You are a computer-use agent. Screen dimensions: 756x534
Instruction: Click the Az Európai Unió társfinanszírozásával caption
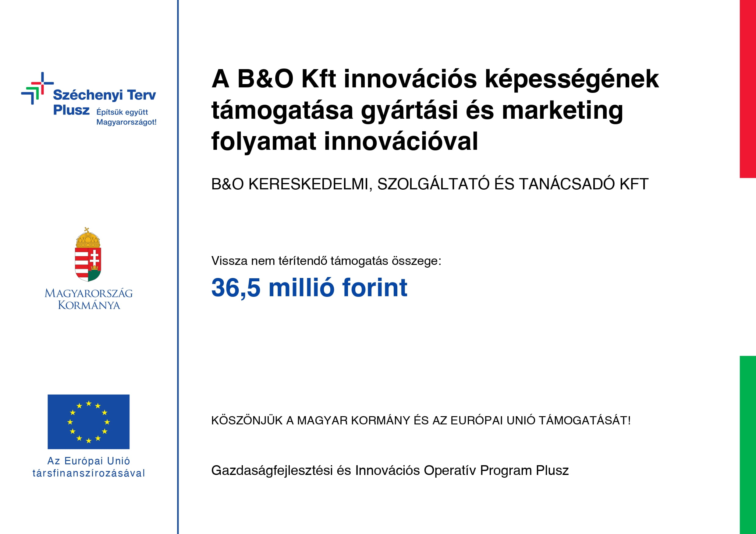(x=89, y=467)
